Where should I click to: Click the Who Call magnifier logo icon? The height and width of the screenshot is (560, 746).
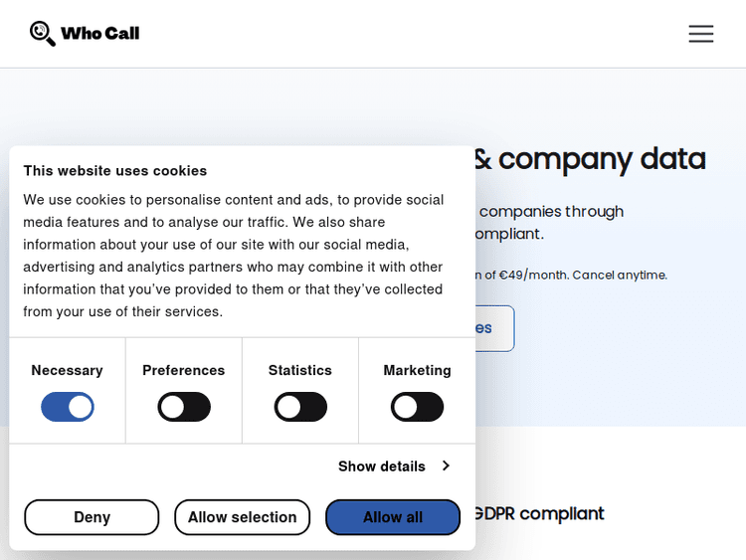pos(43,34)
